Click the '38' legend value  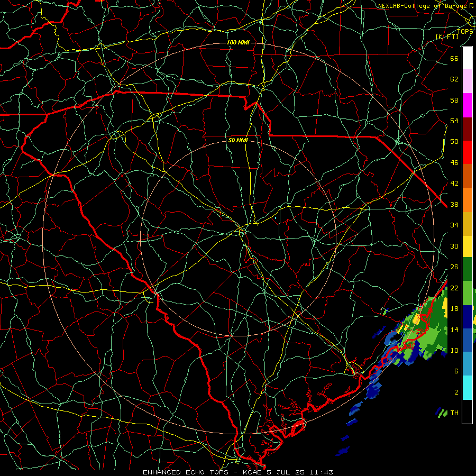454,204
